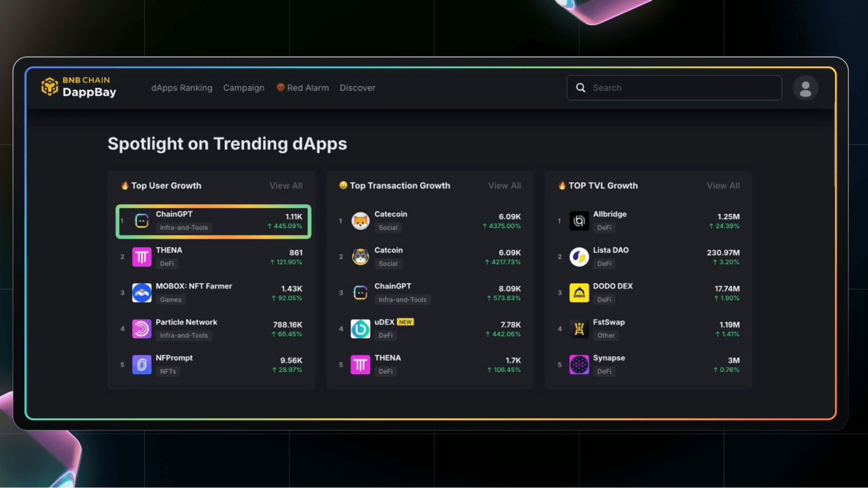This screenshot has width=868, height=488.
Task: Click the DeFi tag under Allbridge
Action: 604,227
